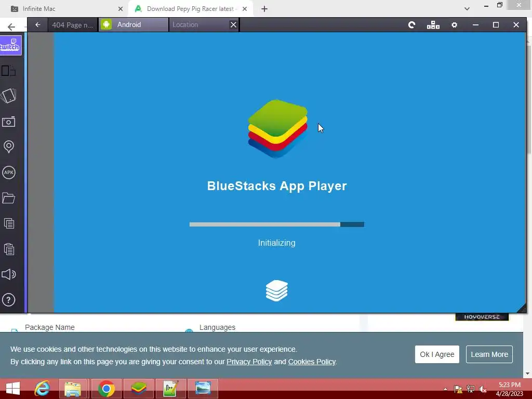Open BlueStacks help question mark icon
Viewport: 532px width, 399px height.
tap(8, 300)
